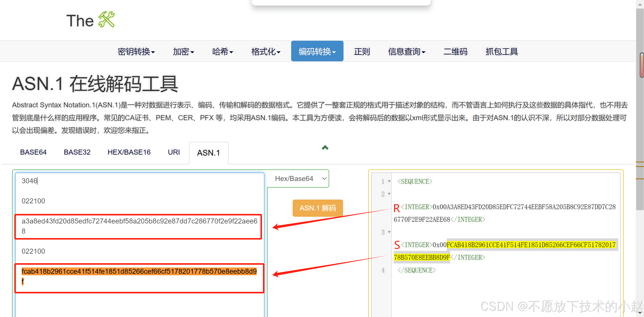Collapse line 3 INTEGER fold arrow
This screenshot has height=317, width=644.
(389, 232)
